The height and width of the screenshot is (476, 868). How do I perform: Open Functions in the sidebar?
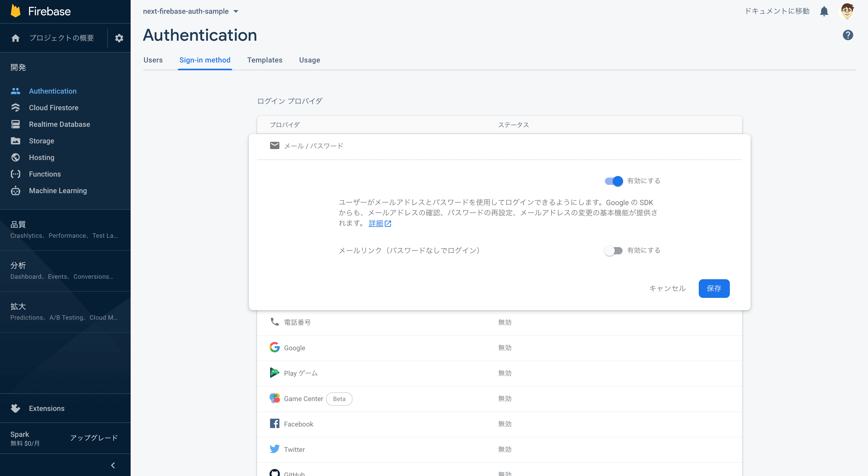(x=45, y=174)
